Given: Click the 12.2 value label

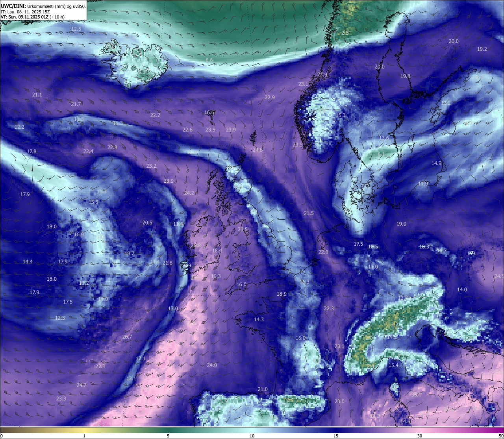Looking at the screenshot, I should click(19, 127).
